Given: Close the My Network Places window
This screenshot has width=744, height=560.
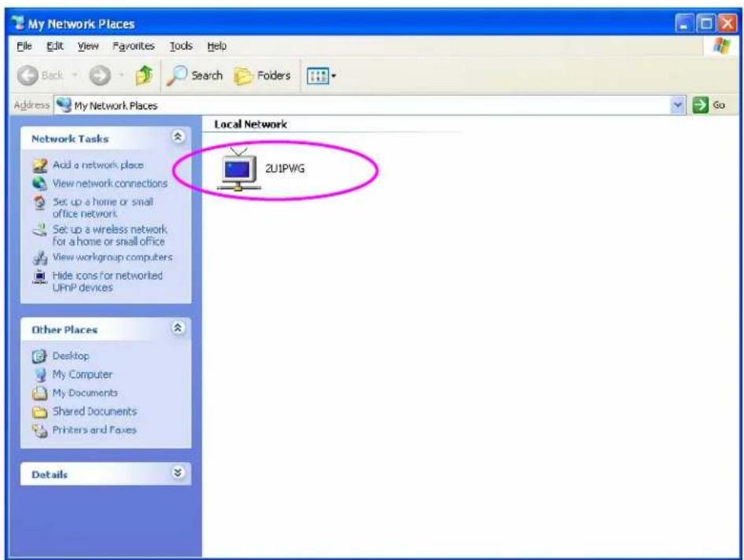Looking at the screenshot, I should pos(727,24).
